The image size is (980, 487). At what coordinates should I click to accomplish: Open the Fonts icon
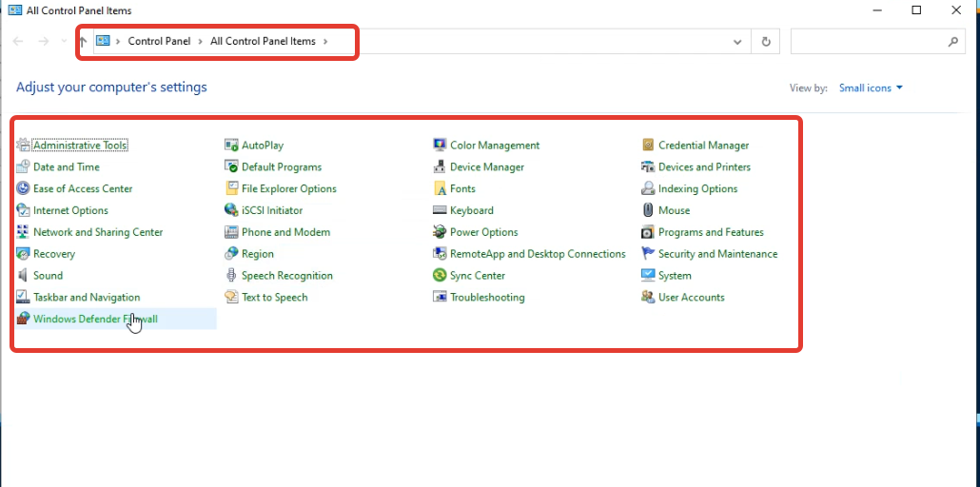tap(440, 188)
